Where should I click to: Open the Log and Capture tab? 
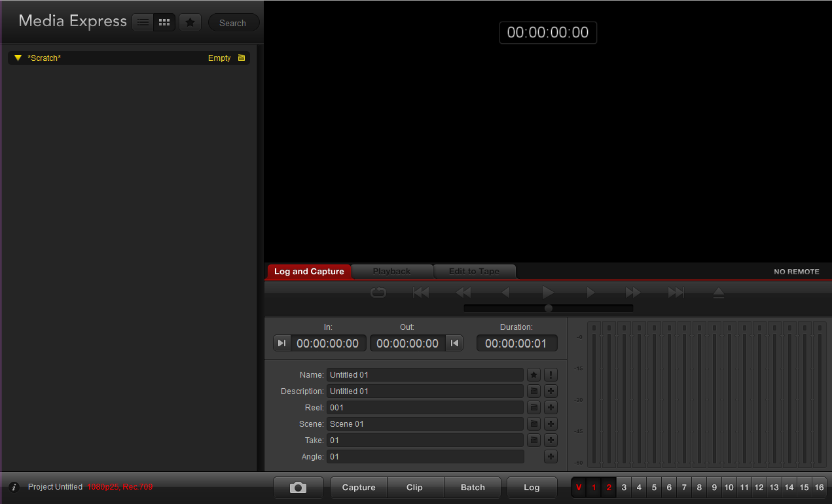[309, 271]
